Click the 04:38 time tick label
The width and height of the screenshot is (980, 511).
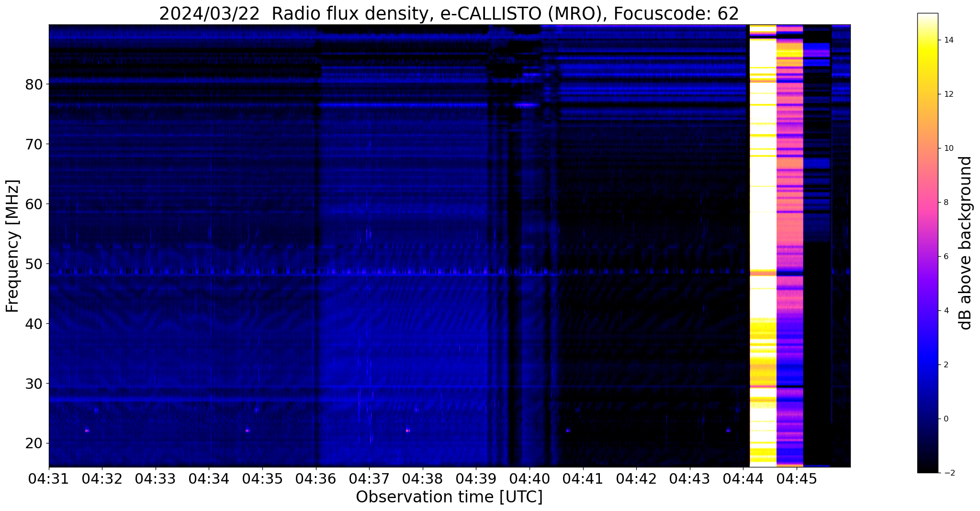[x=423, y=478]
